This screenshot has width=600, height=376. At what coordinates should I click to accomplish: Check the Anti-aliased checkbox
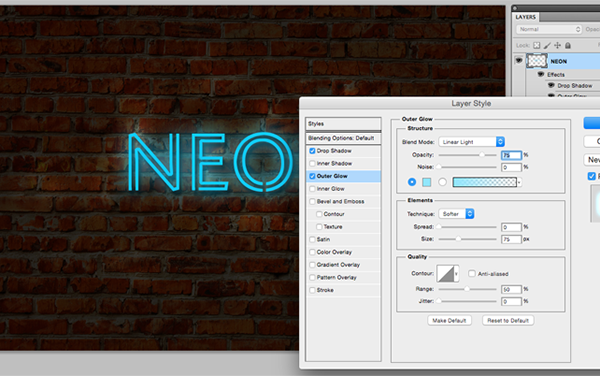(x=472, y=273)
